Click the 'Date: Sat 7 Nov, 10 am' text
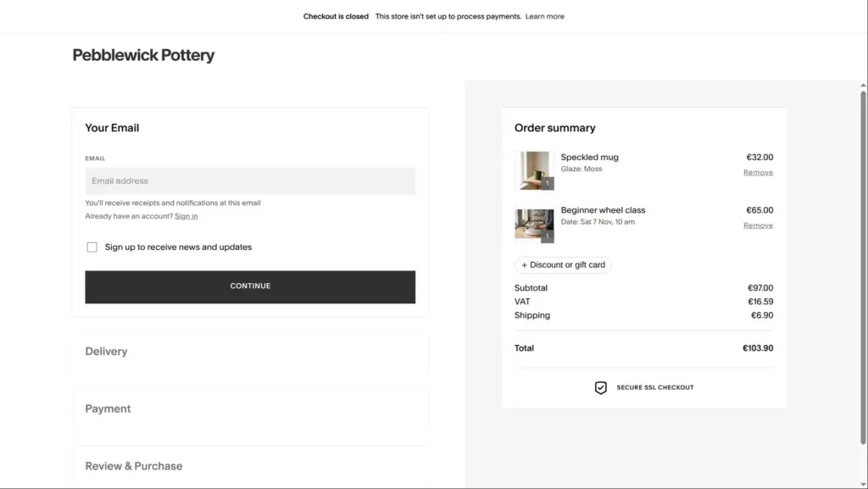 point(598,222)
